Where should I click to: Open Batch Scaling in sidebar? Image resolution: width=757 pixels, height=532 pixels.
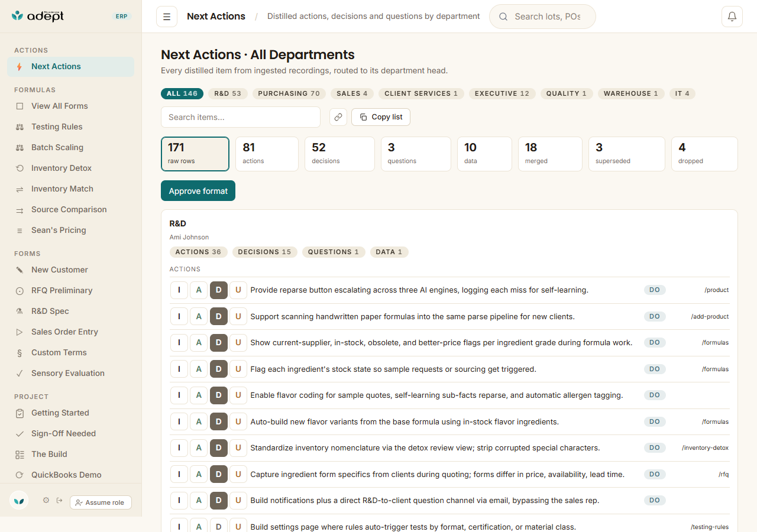coord(71,147)
